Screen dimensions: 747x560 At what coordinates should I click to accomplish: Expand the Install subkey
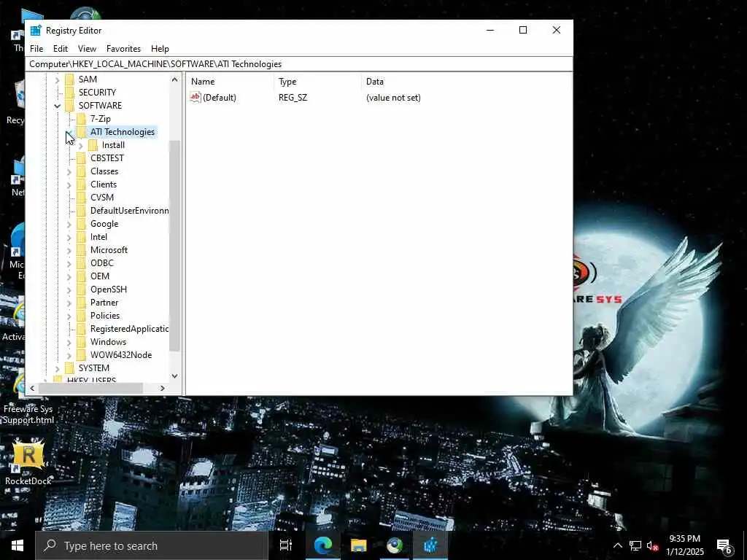80,145
